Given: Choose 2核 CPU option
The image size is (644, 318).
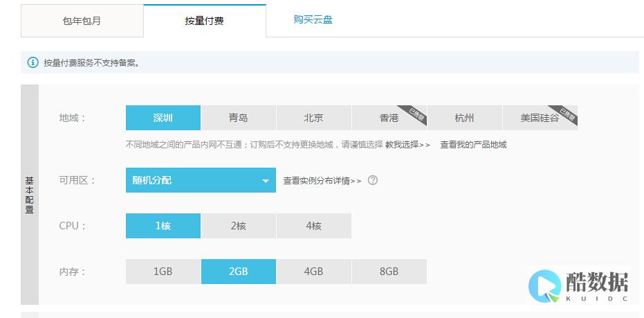Looking at the screenshot, I should click(x=239, y=226).
